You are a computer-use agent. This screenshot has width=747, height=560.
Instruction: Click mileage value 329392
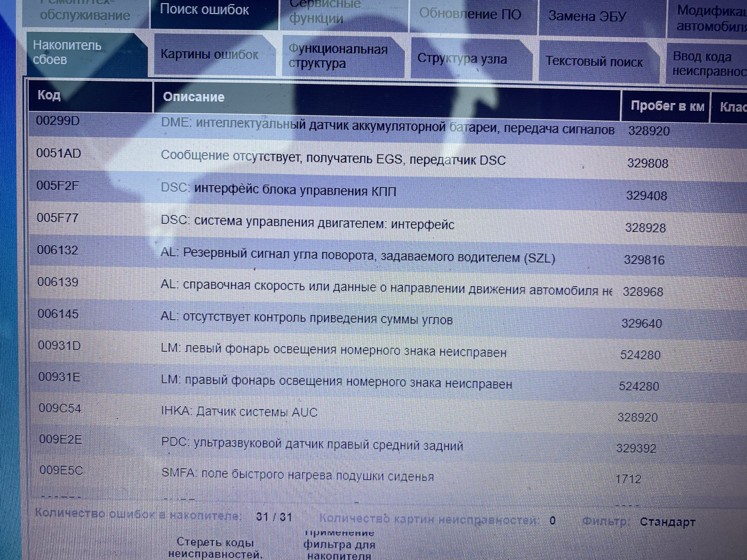(x=637, y=448)
